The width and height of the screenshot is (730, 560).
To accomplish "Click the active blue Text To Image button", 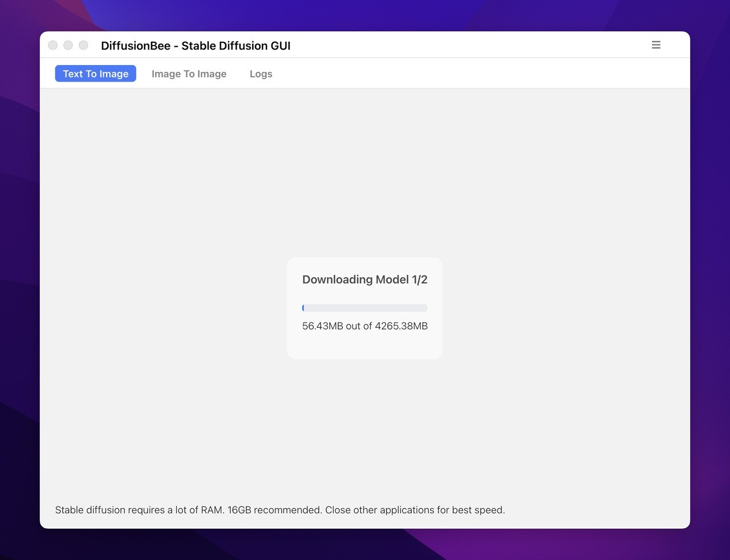I will tap(95, 74).
